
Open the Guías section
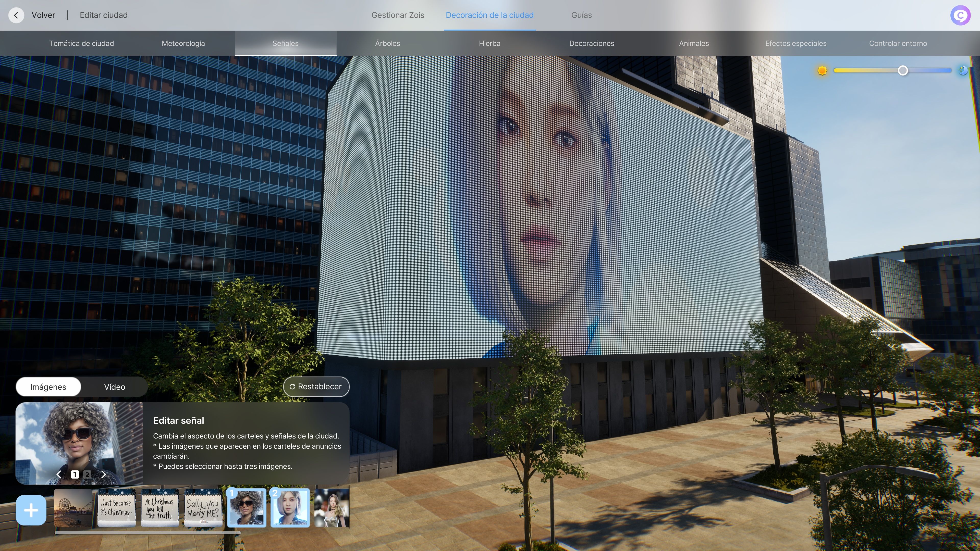pos(581,15)
